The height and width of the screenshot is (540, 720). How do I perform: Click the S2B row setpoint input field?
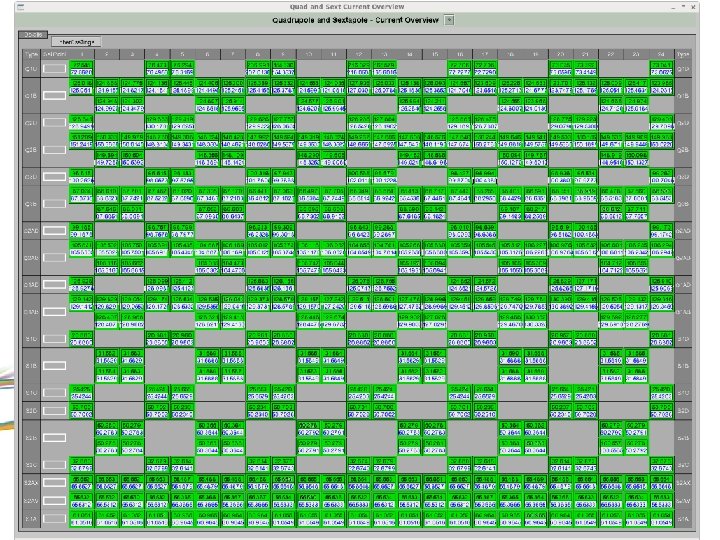tap(55, 438)
